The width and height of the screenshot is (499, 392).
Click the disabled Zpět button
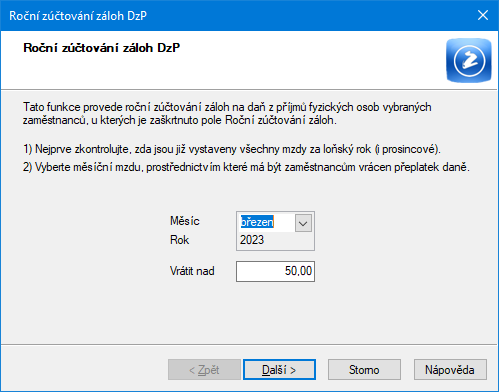[x=204, y=370]
